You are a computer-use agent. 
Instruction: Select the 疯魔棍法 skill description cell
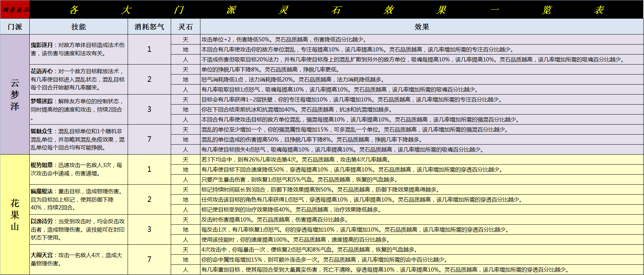point(79,199)
